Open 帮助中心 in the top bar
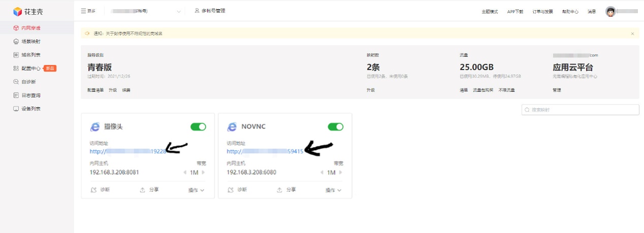The image size is (644, 233). [570, 11]
